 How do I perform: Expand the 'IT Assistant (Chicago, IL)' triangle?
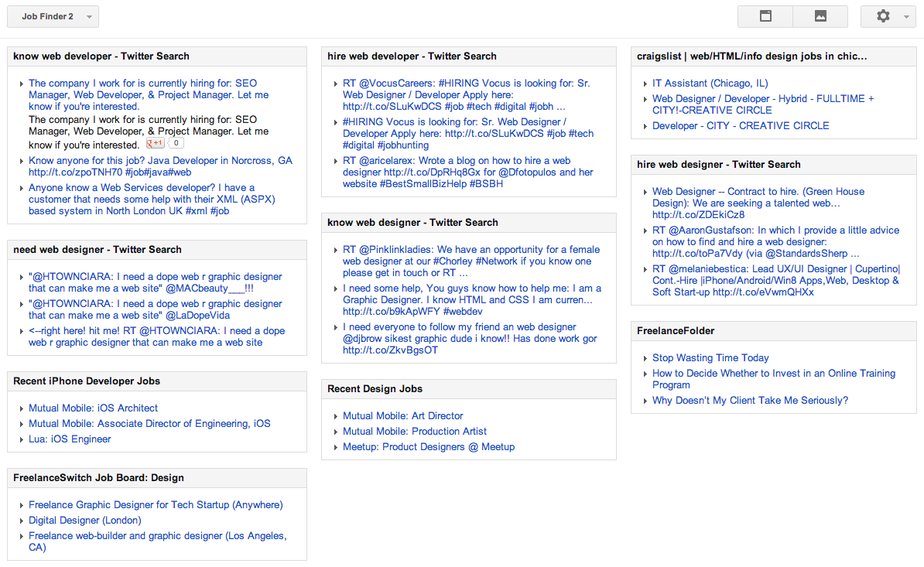pyautogui.click(x=645, y=84)
